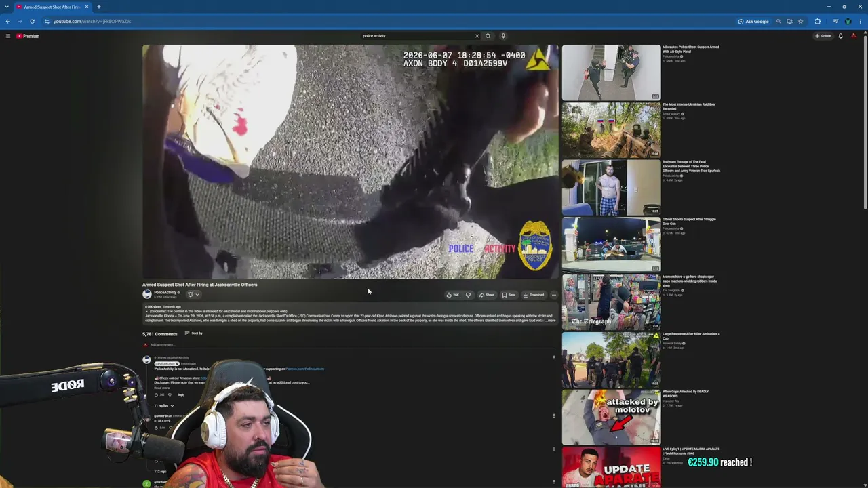Reload the page with the refresh icon
The height and width of the screenshot is (488, 868).
[32, 21]
